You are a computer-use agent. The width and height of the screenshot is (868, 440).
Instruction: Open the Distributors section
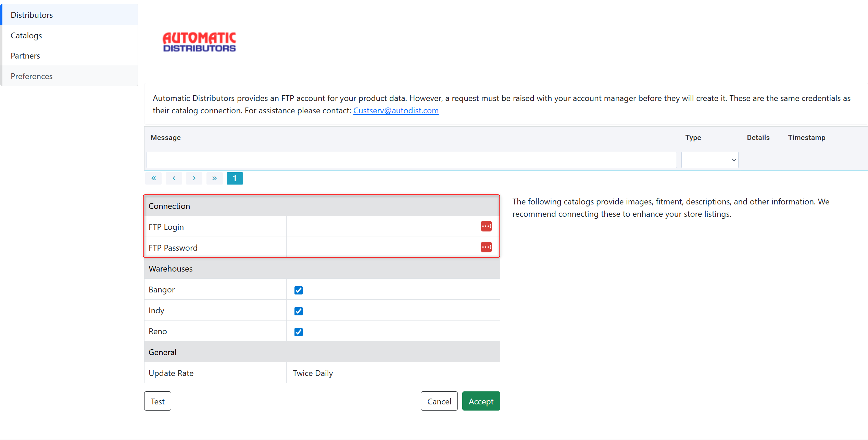[32, 15]
